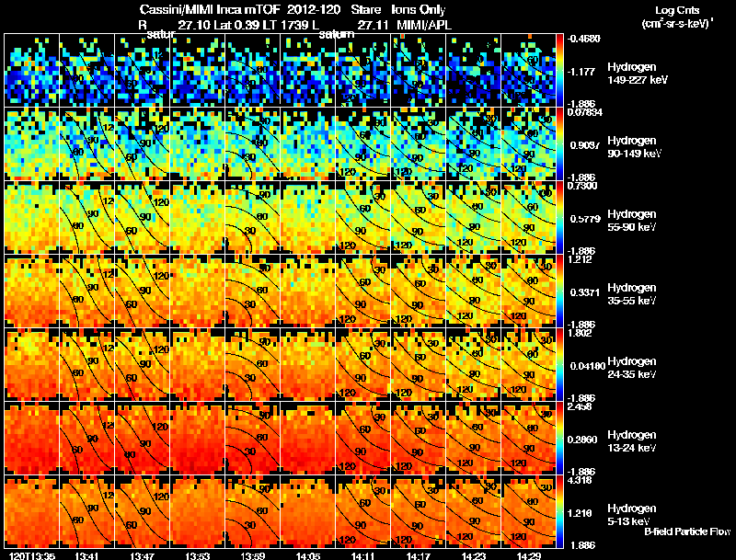Select the 24-35 keV panel at 14:29
The width and height of the screenshot is (736, 560).
tap(528, 364)
